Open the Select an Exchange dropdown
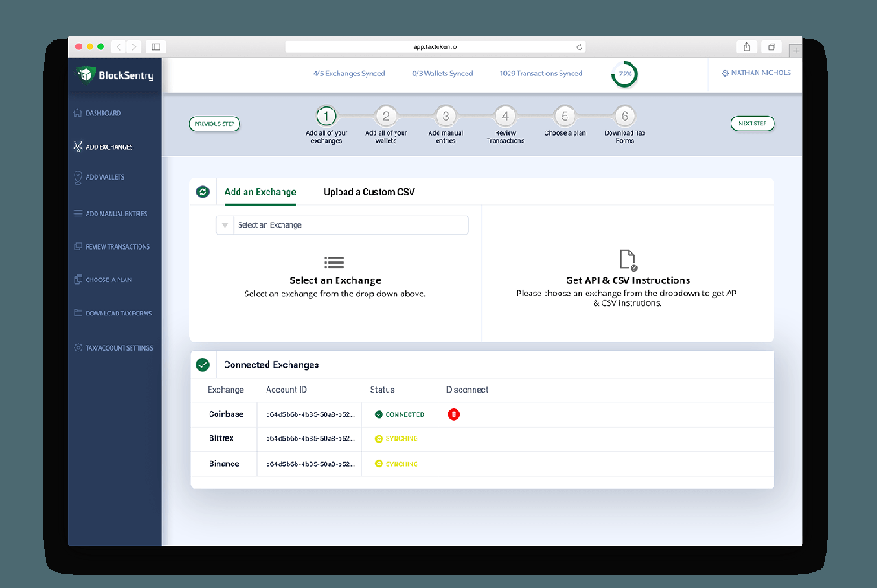877x588 pixels. point(342,225)
